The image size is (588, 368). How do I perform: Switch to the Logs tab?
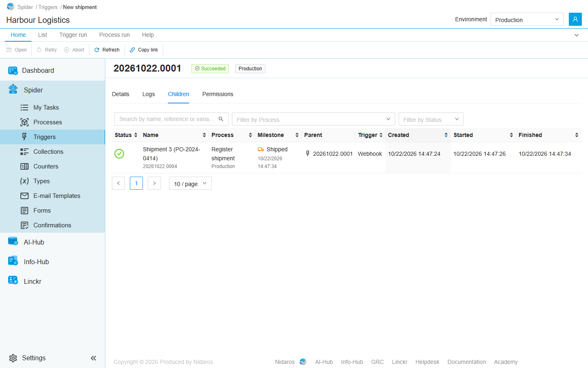pos(149,94)
